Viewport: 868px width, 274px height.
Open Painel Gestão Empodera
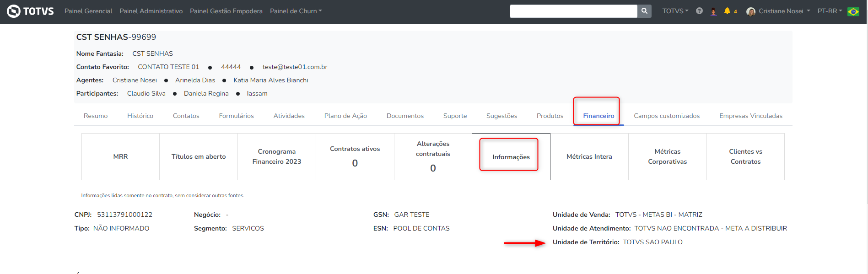coord(226,11)
